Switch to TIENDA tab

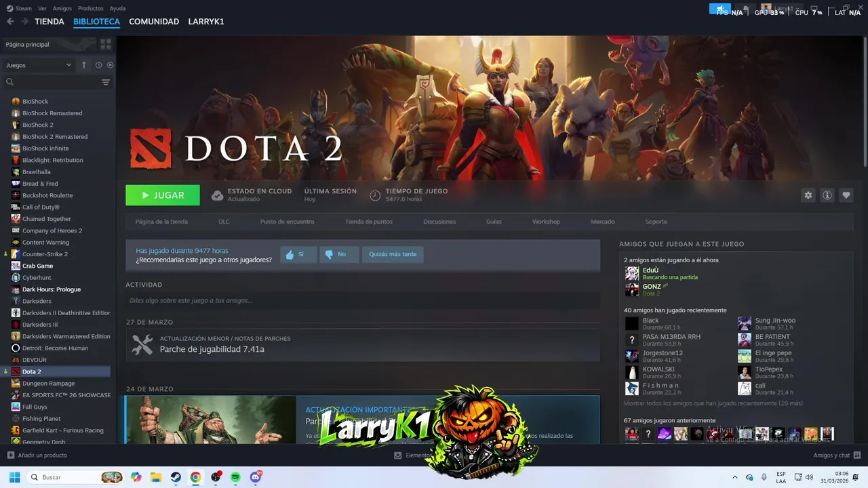pos(50,22)
